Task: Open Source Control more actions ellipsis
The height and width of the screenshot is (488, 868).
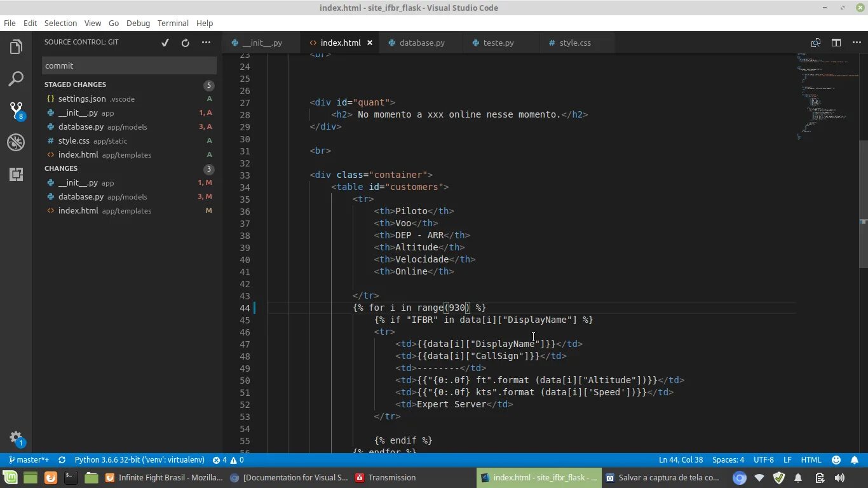Action: 206,43
